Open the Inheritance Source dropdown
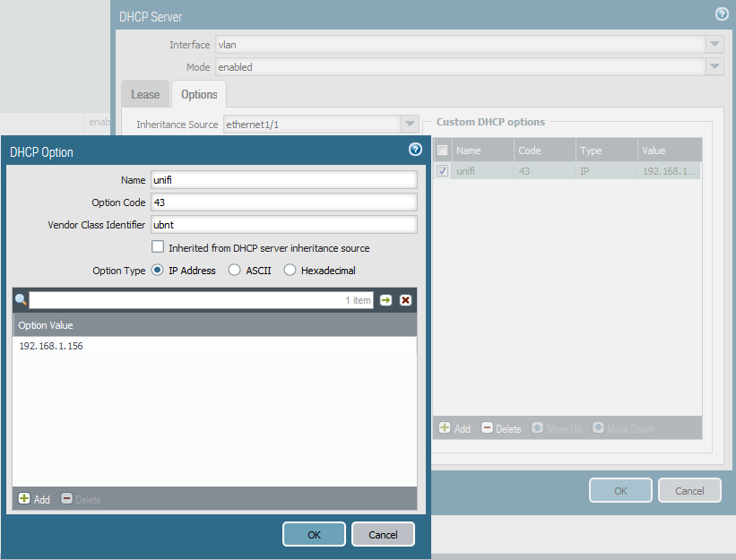Screen dimensions: 736x560 (x=410, y=124)
